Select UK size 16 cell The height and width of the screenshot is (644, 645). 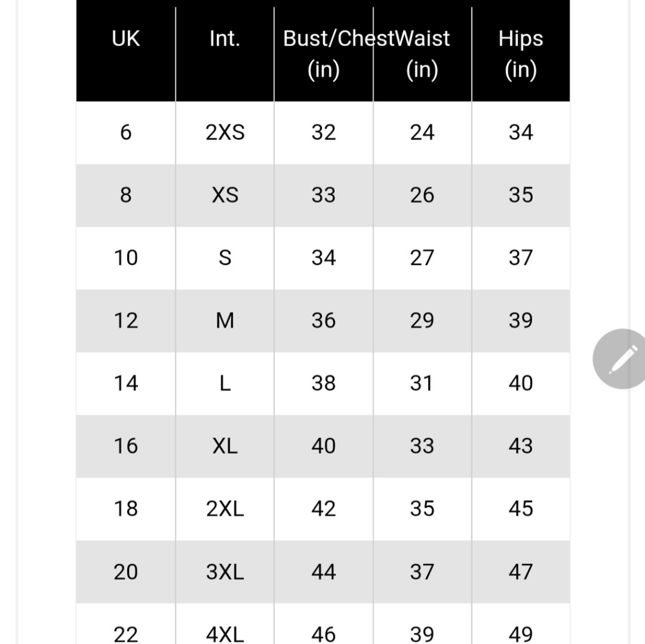[126, 445]
